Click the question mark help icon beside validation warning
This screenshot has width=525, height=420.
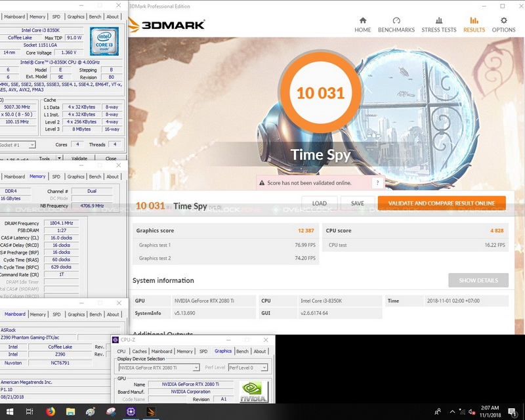click(x=378, y=183)
